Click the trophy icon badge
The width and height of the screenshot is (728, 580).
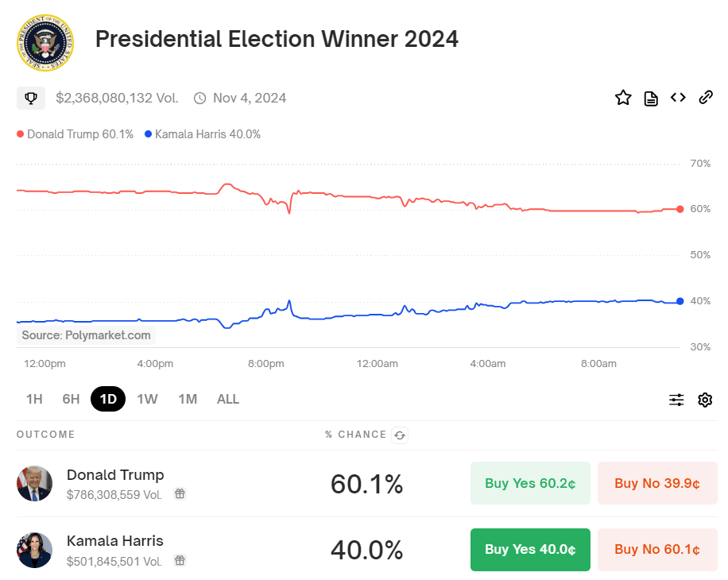31,99
